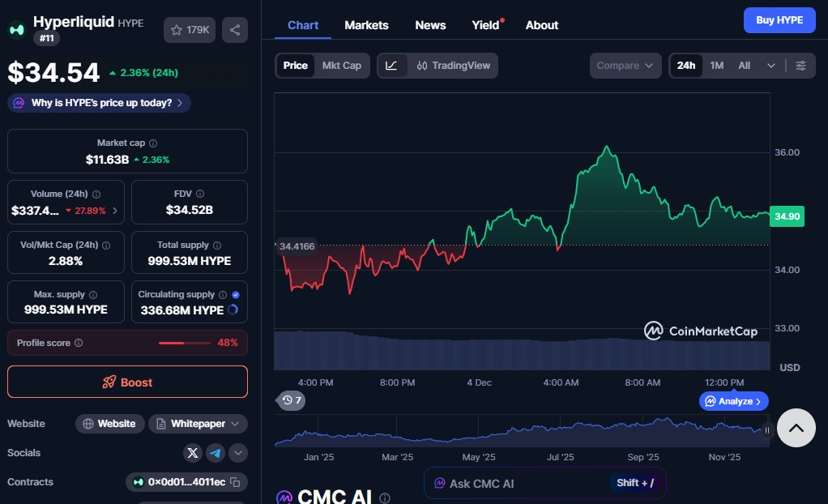
Task: Open the News tab
Action: pos(430,25)
